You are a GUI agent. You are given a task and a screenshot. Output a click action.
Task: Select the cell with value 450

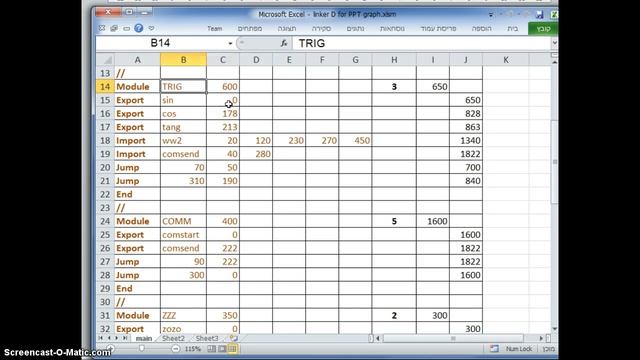coord(355,141)
